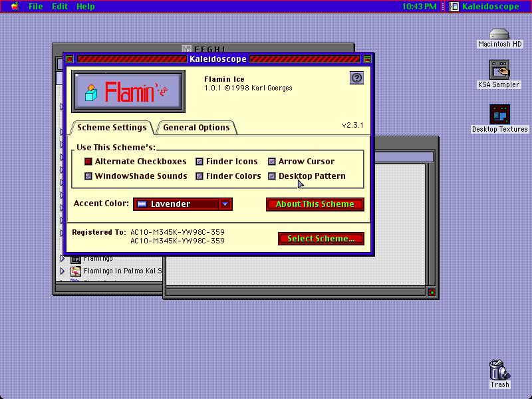The width and height of the screenshot is (532, 399).
Task: Open the File menu
Action: pyautogui.click(x=35, y=7)
